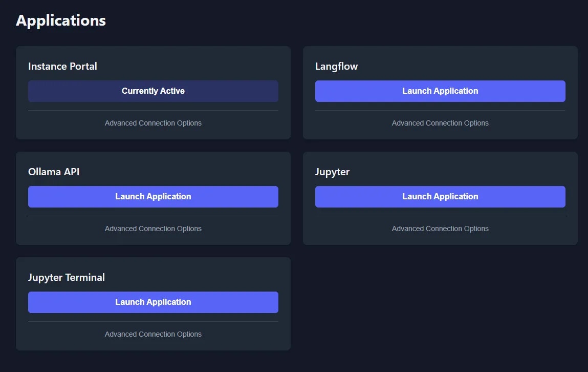Click the Jupyter Terminal card title
Viewport: 588px width, 372px height.
click(67, 277)
